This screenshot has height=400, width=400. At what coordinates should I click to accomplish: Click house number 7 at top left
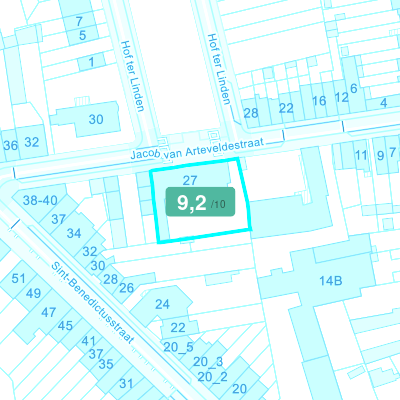[79, 21]
